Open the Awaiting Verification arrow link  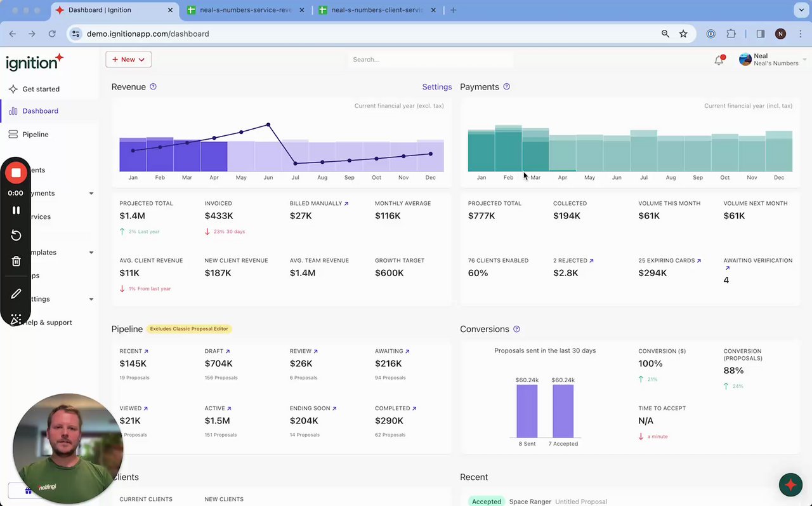tap(727, 268)
